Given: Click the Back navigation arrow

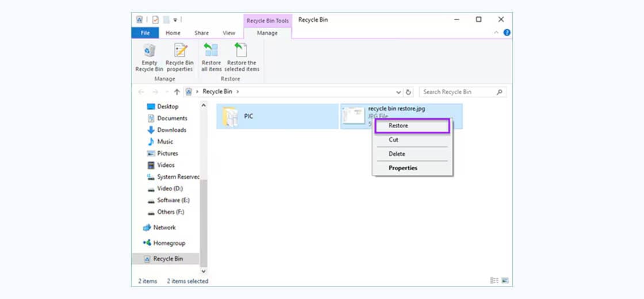Looking at the screenshot, I should tap(141, 92).
